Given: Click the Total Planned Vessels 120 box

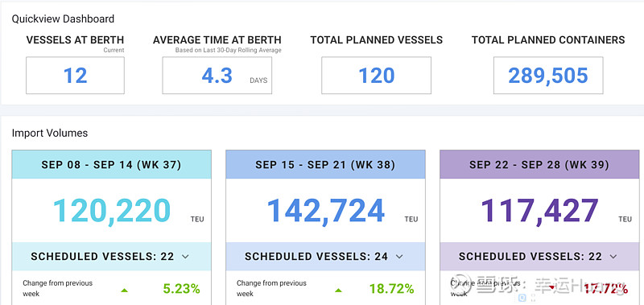Looking at the screenshot, I should [376, 76].
